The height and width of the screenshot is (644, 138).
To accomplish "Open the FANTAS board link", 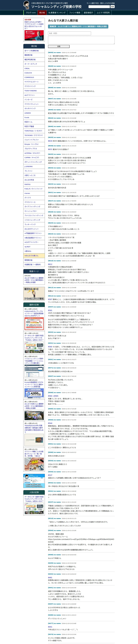I will coord(34,185).
